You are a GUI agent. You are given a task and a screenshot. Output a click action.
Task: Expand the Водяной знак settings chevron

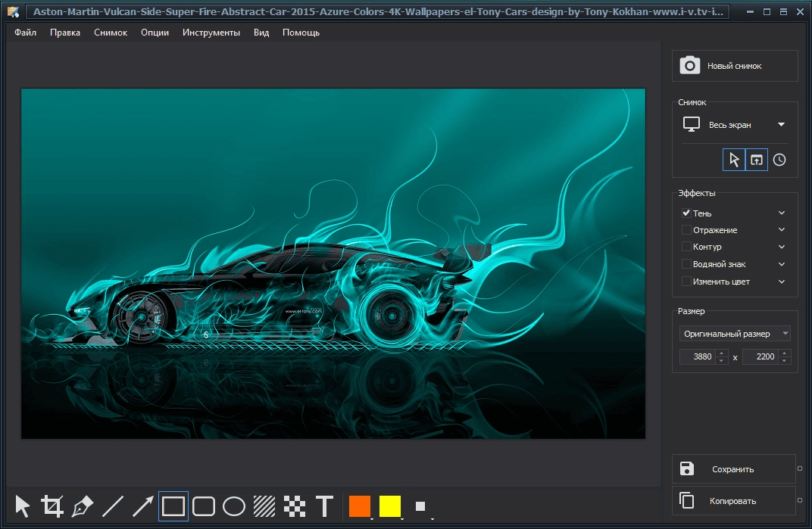(782, 264)
